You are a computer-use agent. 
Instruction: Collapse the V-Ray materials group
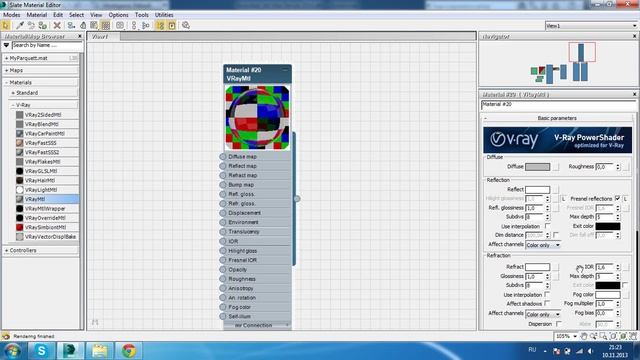tap(13, 105)
